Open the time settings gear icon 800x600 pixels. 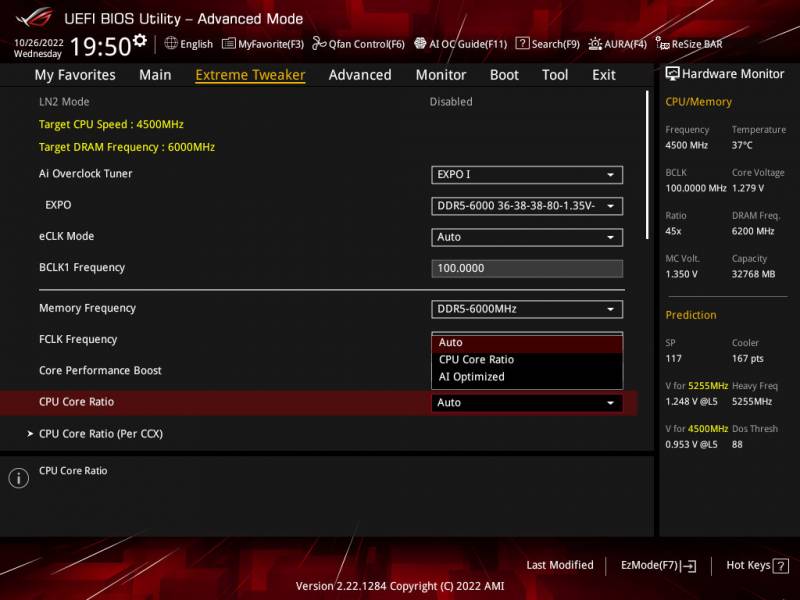point(140,40)
